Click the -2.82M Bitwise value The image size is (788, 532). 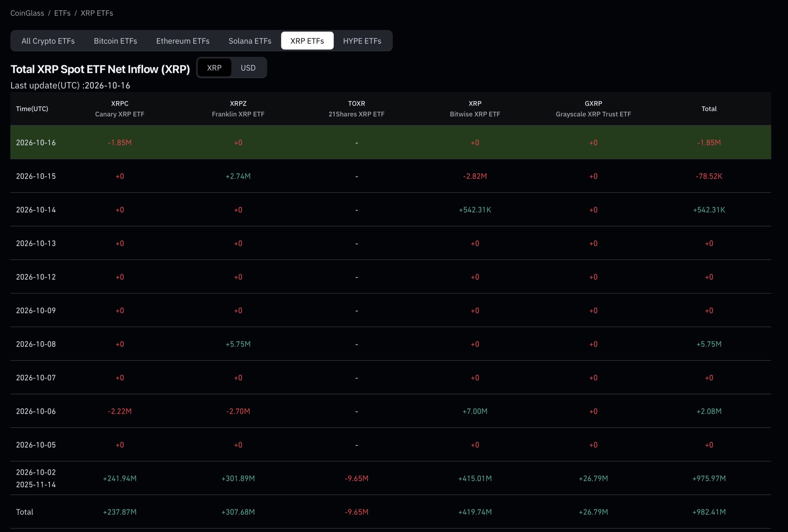[475, 176]
